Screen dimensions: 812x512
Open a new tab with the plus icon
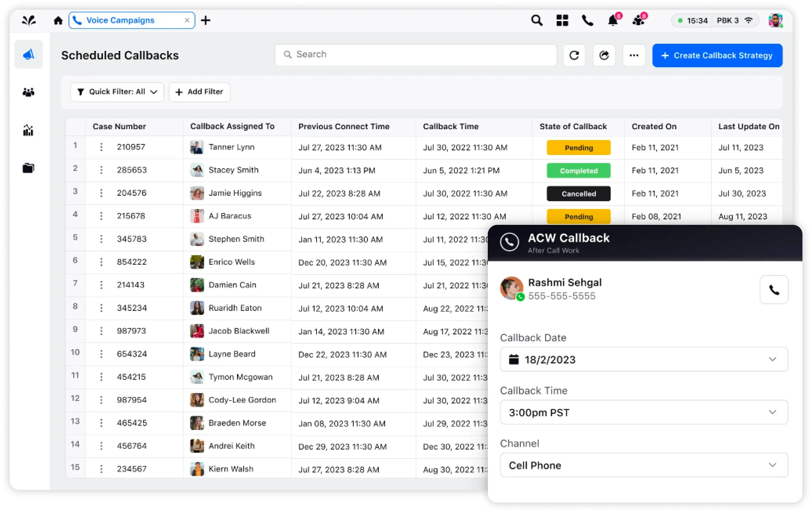(x=206, y=20)
